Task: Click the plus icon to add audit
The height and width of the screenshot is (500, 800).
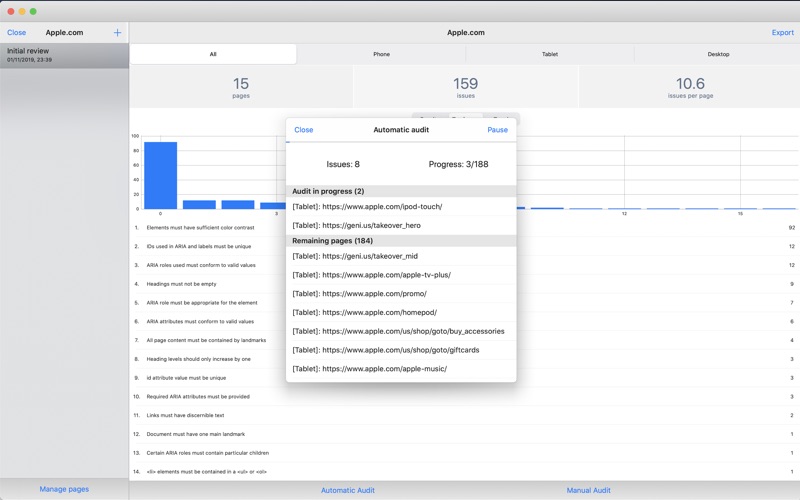Action: tap(117, 33)
